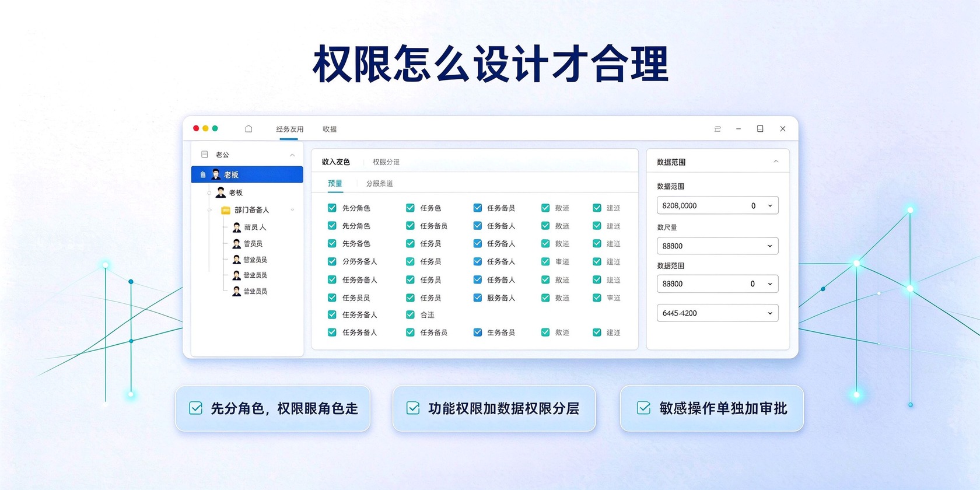This screenshot has width=980, height=490.
Task: Uncheck the 生务备员 checkbox
Action: [477, 332]
